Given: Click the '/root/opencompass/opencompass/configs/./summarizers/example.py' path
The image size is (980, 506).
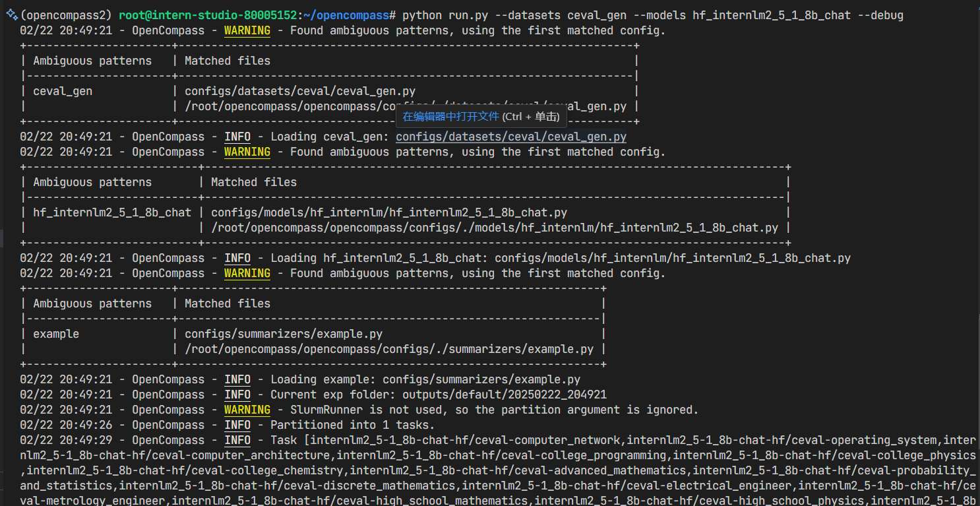Looking at the screenshot, I should coord(389,350).
